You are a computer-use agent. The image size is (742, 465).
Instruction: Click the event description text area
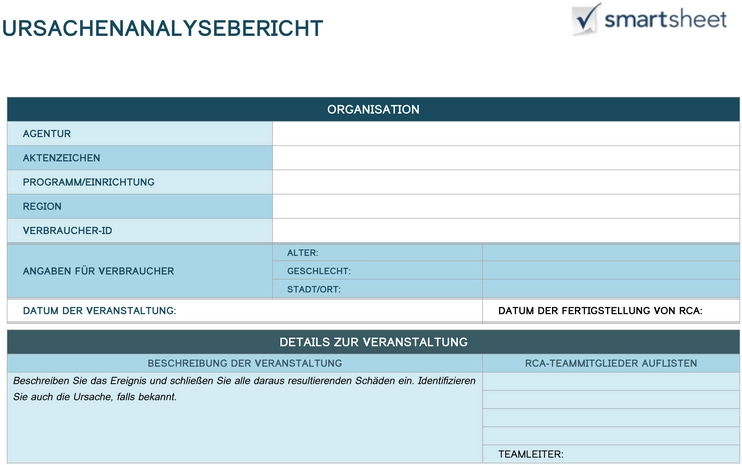[245, 418]
